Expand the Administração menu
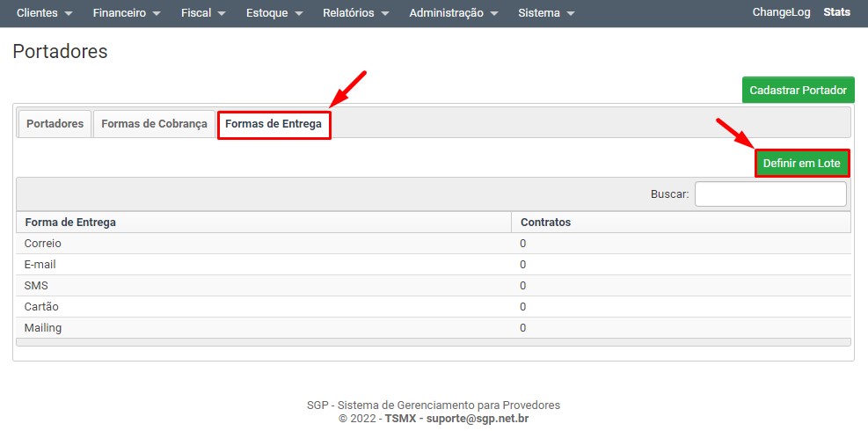 click(x=453, y=13)
